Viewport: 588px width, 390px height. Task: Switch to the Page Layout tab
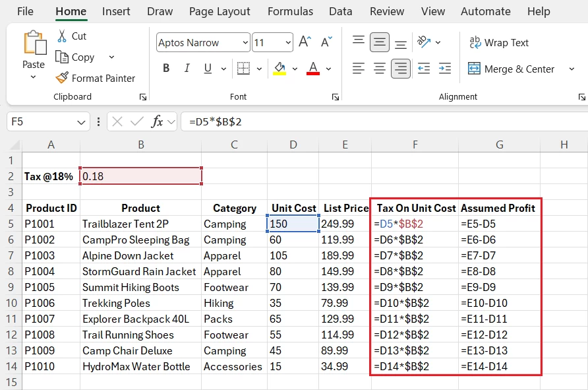pos(220,12)
